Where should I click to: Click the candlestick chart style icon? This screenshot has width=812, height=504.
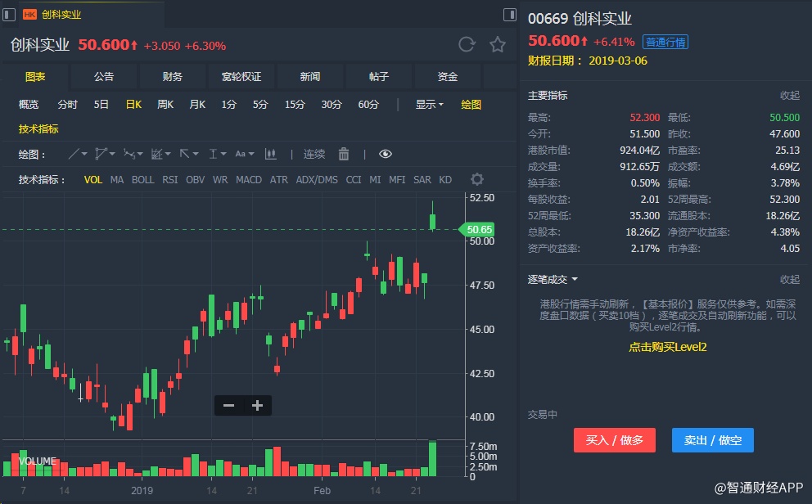(x=270, y=154)
